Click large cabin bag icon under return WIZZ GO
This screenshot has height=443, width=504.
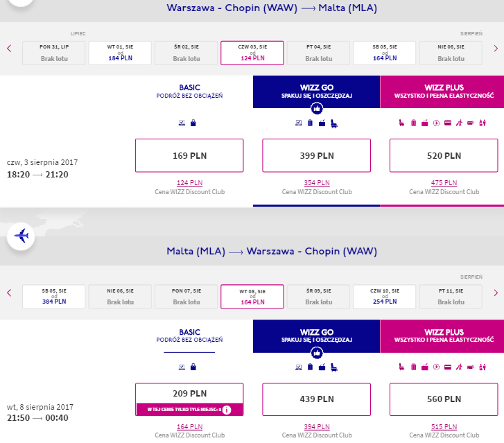coord(322,367)
